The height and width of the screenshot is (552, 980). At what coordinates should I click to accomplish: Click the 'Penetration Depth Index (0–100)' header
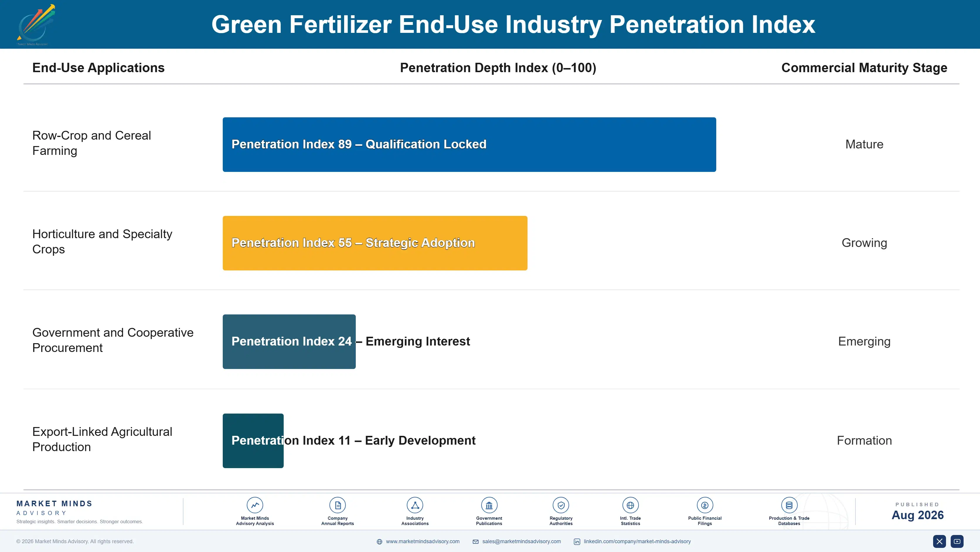(x=498, y=68)
